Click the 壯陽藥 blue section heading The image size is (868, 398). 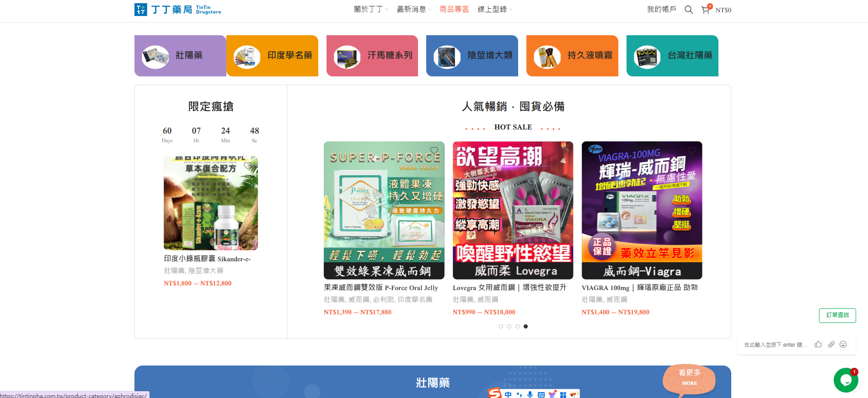[x=433, y=383]
